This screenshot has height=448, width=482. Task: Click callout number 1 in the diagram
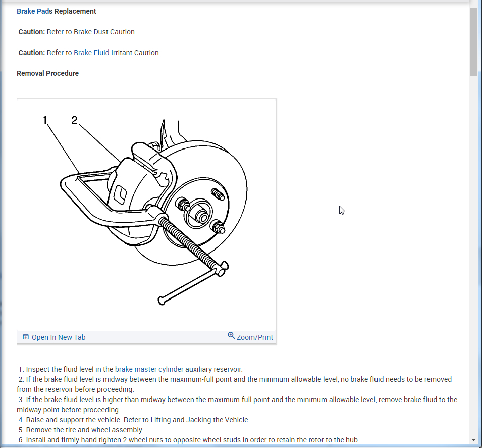click(x=45, y=120)
